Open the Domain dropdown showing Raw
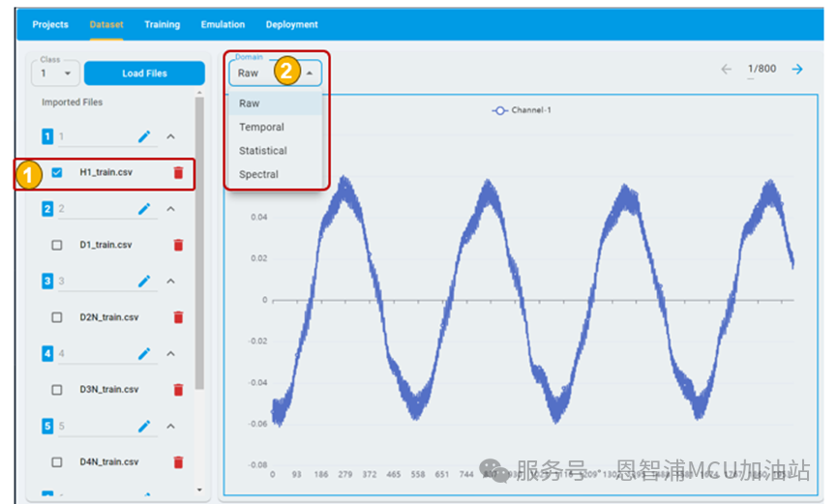This screenshot has width=837, height=504. [276, 73]
